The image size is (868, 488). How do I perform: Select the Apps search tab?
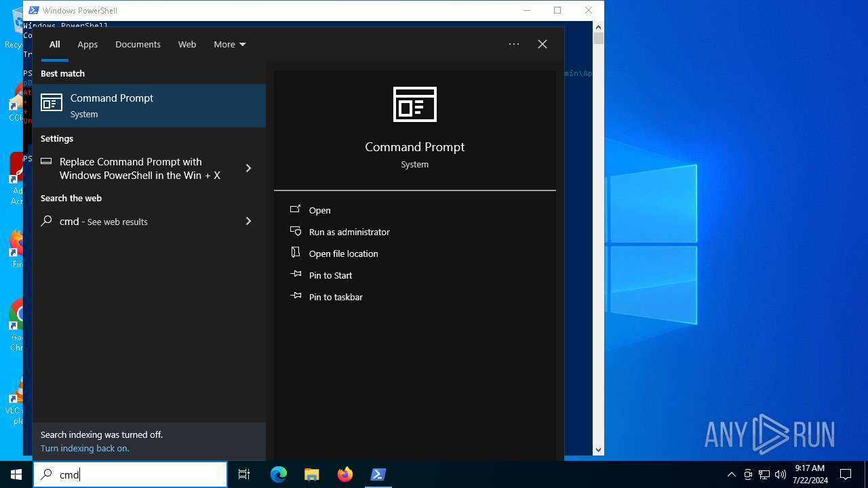point(87,45)
